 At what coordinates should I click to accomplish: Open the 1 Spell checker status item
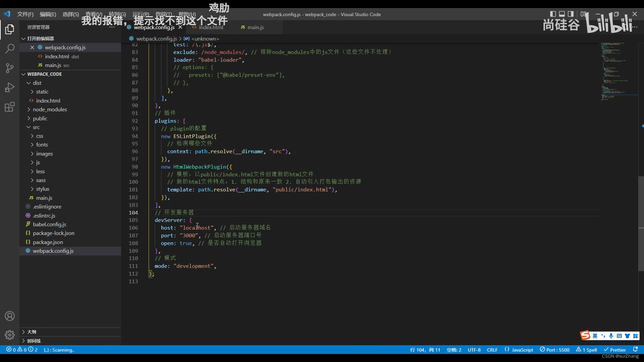tap(586, 350)
